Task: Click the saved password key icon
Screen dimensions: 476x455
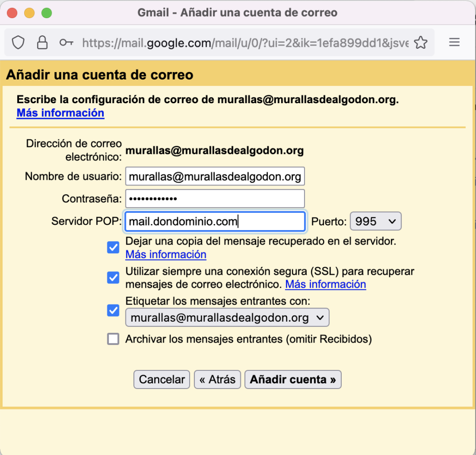Action: tap(66, 42)
